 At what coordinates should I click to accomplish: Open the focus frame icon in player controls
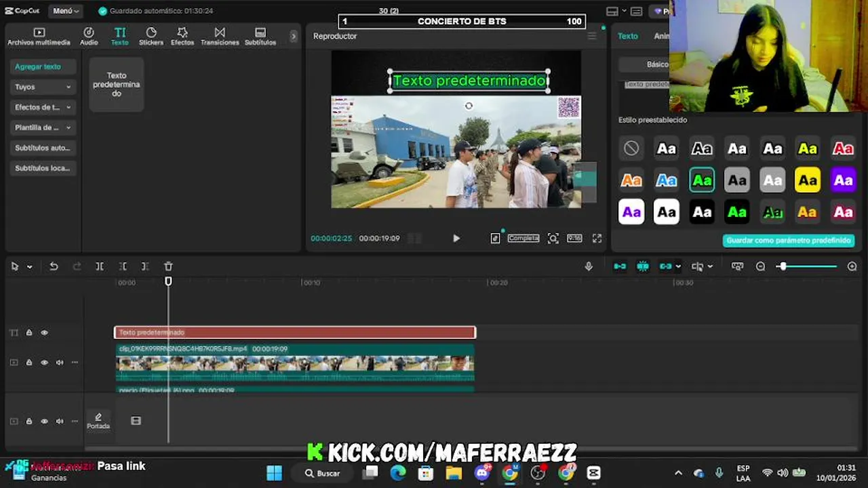tap(553, 239)
